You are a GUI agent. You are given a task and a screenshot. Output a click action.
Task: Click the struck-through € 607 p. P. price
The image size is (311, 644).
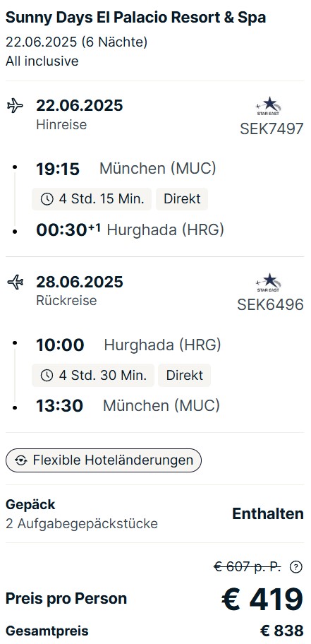(x=248, y=567)
